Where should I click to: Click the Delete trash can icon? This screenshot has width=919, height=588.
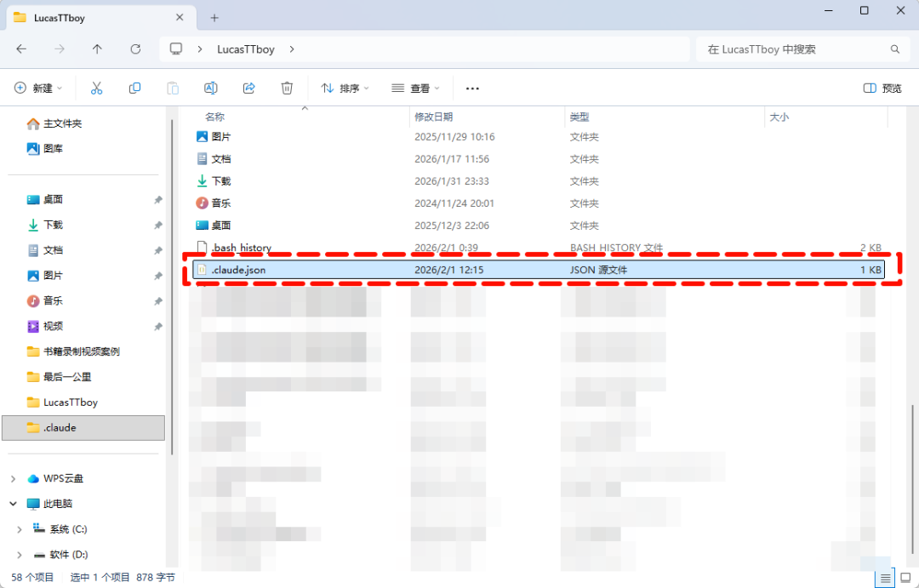[287, 88]
